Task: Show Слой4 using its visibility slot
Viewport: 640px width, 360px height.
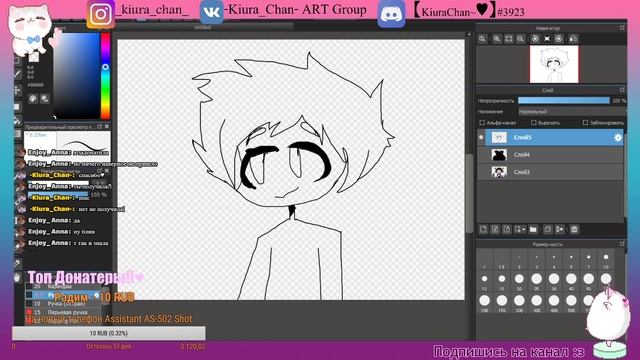Action: point(481,155)
